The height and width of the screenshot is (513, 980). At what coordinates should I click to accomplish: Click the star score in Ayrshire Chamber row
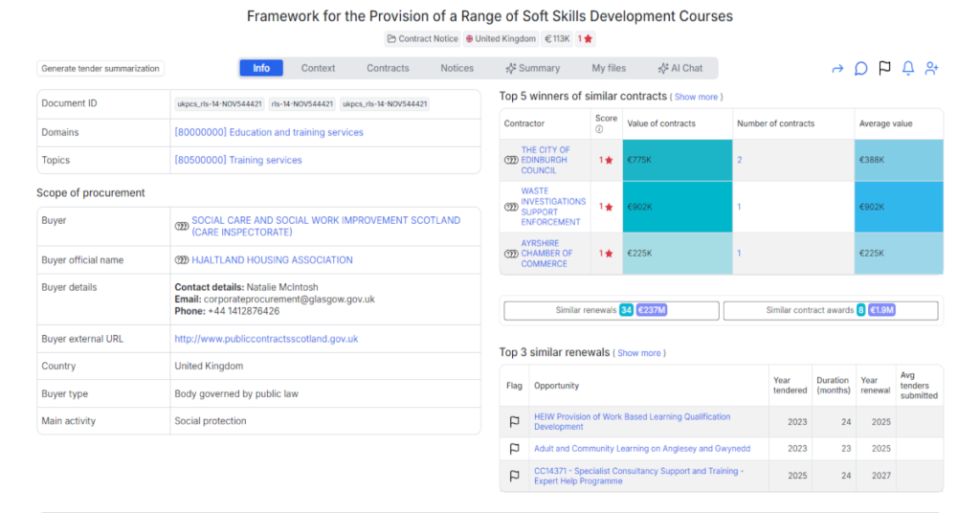[606, 254]
